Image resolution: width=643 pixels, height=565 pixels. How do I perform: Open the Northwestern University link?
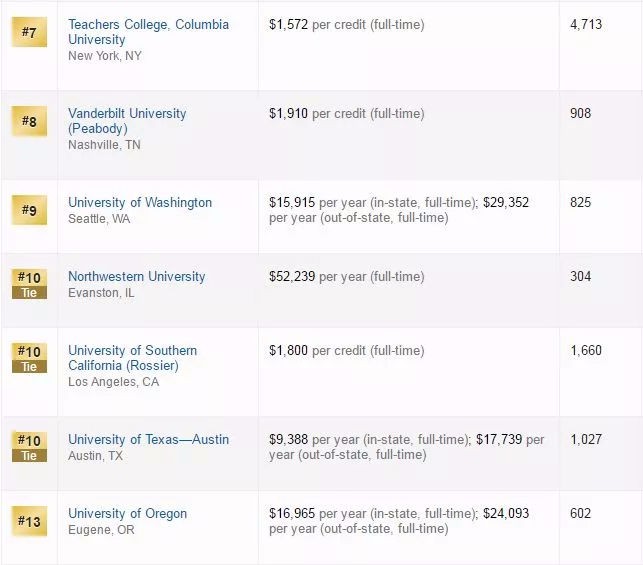136,276
